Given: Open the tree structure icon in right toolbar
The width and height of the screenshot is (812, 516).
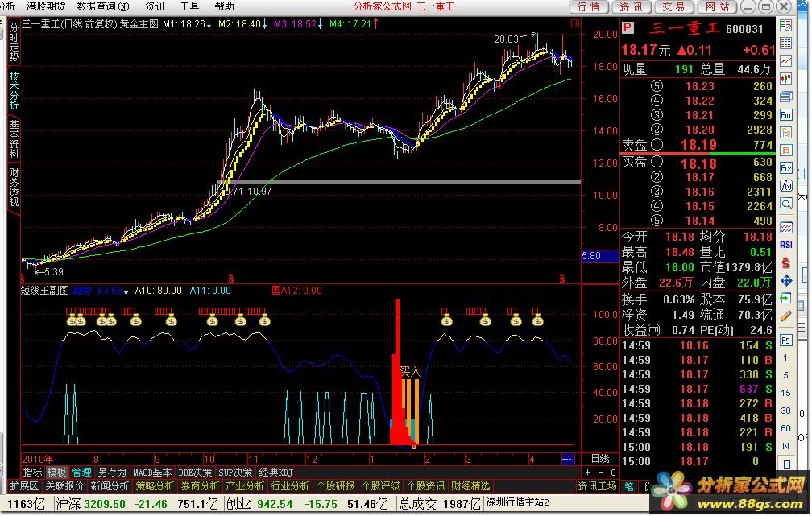Looking at the screenshot, I should pos(786,133).
